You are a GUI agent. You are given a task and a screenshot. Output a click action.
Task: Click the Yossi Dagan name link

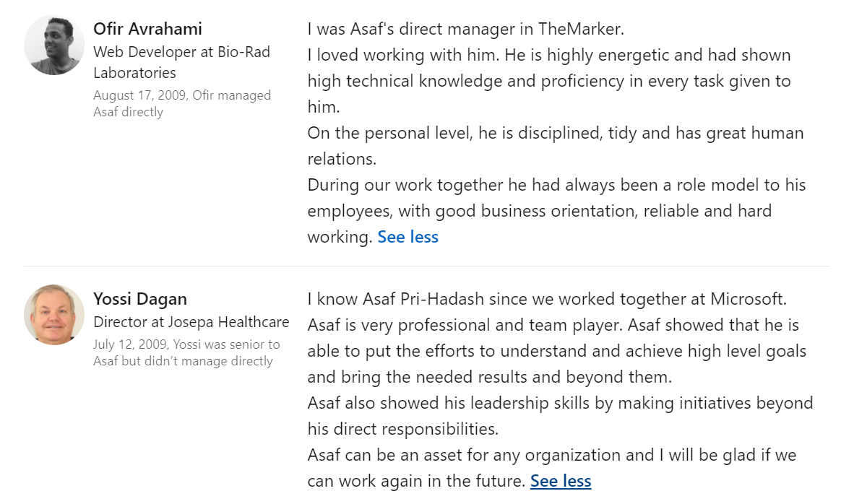pos(140,299)
